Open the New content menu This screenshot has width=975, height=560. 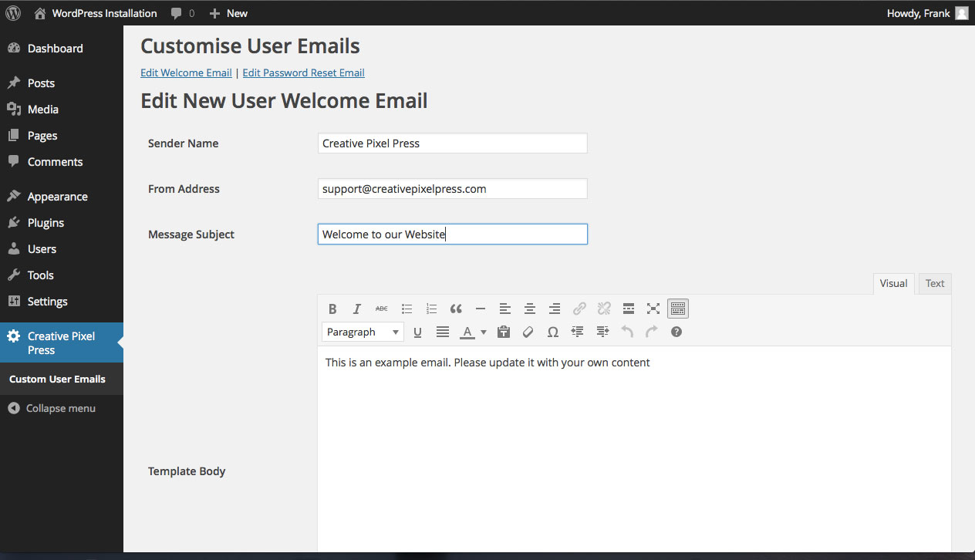tap(228, 13)
